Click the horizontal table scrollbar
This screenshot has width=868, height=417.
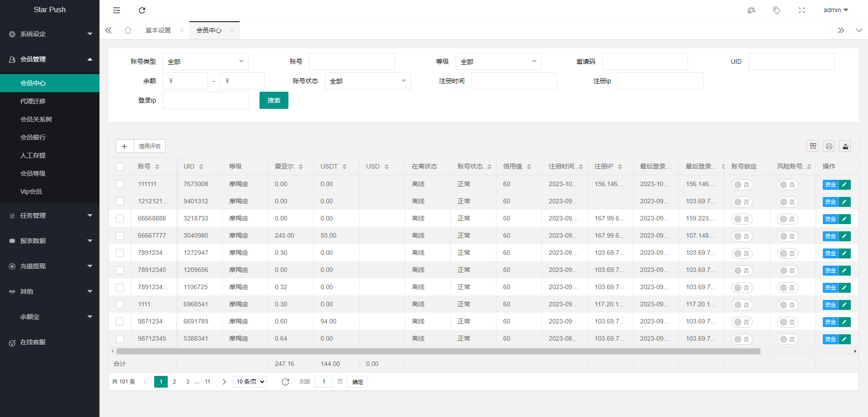438,351
